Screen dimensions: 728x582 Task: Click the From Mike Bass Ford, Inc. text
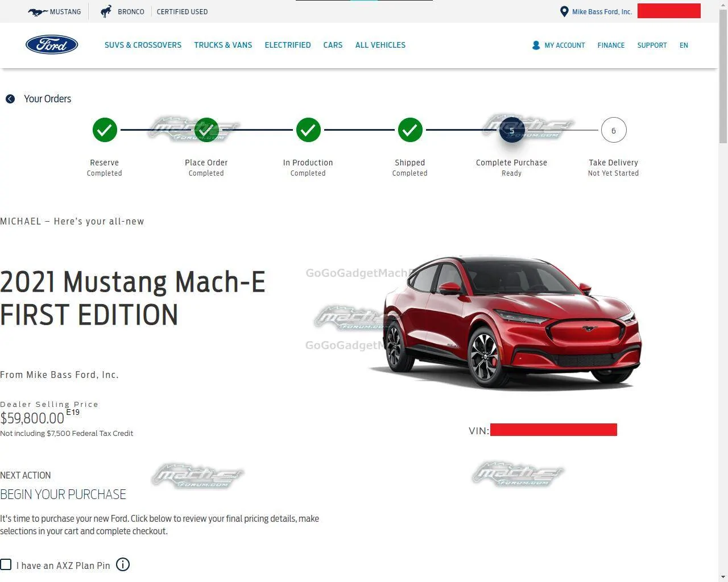(x=59, y=375)
